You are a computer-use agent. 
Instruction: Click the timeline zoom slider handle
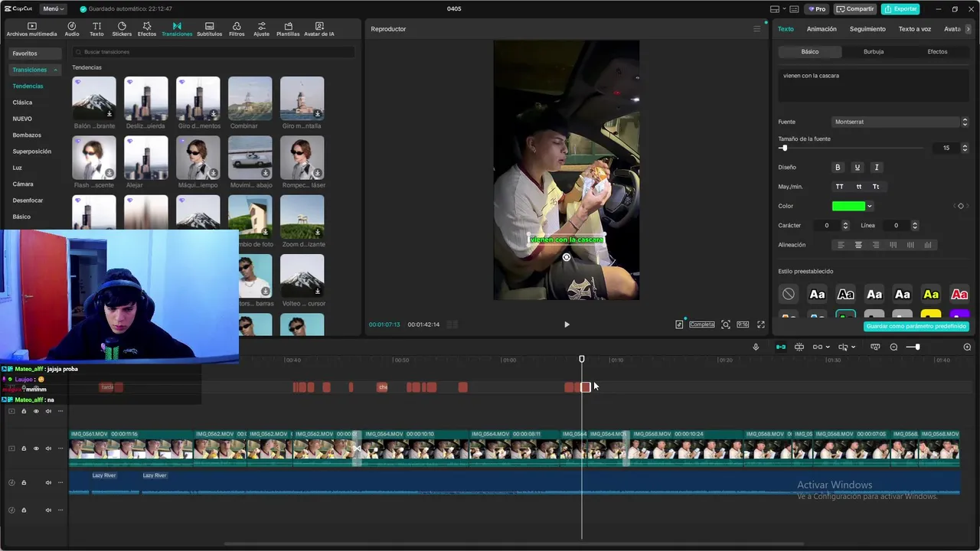917,347
